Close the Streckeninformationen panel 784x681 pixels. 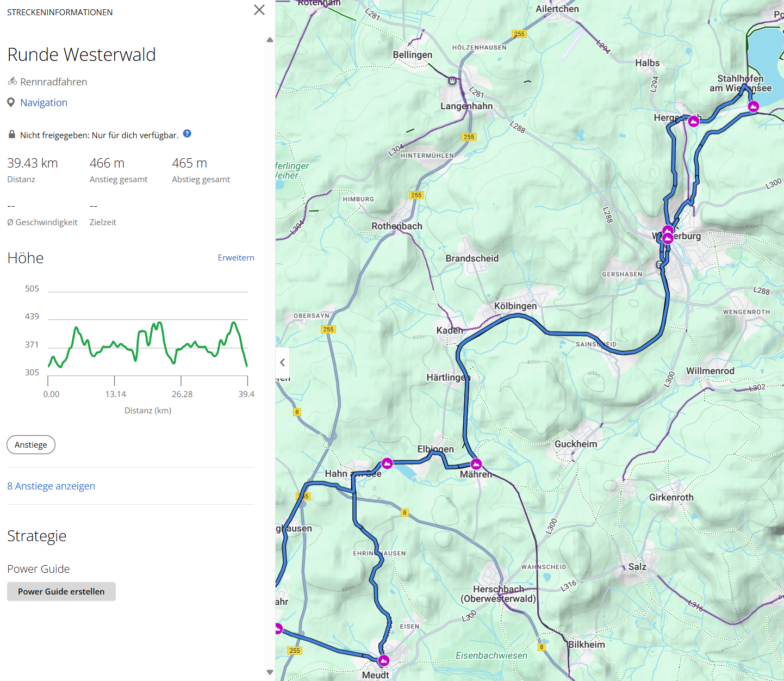[259, 10]
